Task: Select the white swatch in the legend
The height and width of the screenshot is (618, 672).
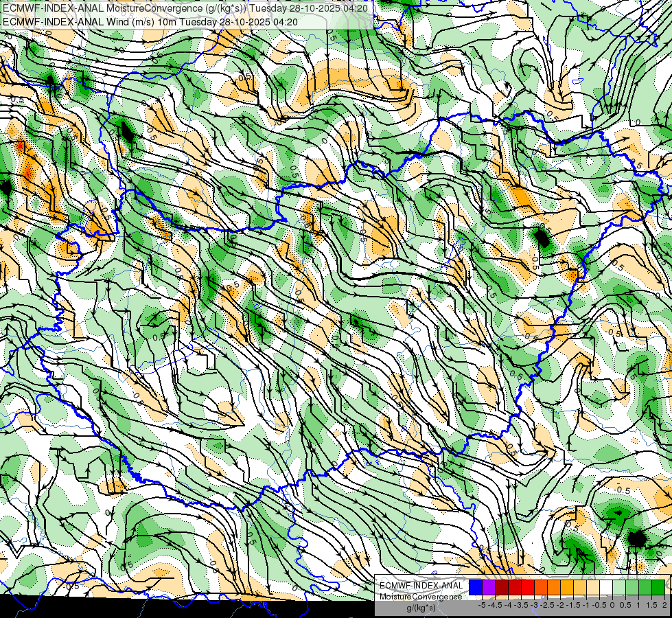Action: click(x=606, y=587)
